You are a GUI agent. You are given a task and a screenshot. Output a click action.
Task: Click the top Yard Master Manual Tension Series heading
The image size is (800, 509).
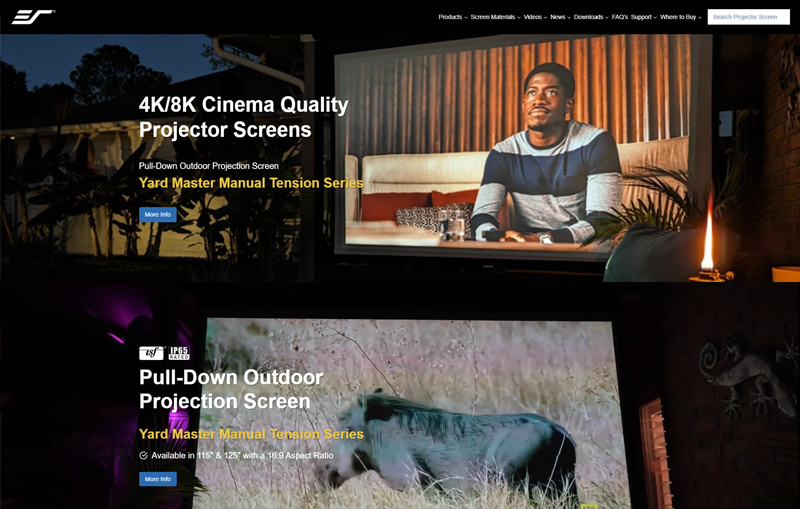(x=251, y=183)
